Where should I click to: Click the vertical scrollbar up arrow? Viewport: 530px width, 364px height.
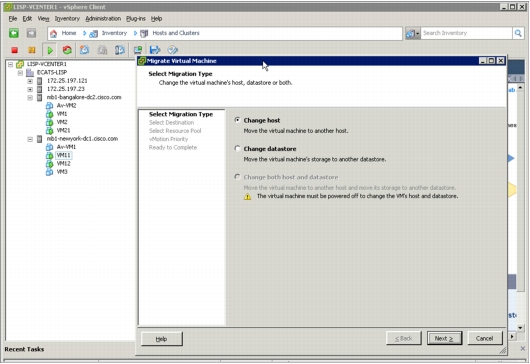pos(520,88)
